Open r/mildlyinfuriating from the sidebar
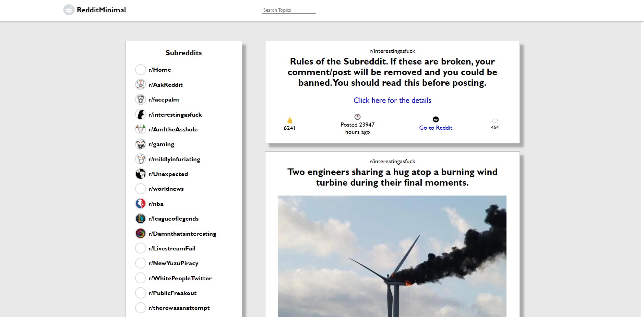 pos(174,159)
